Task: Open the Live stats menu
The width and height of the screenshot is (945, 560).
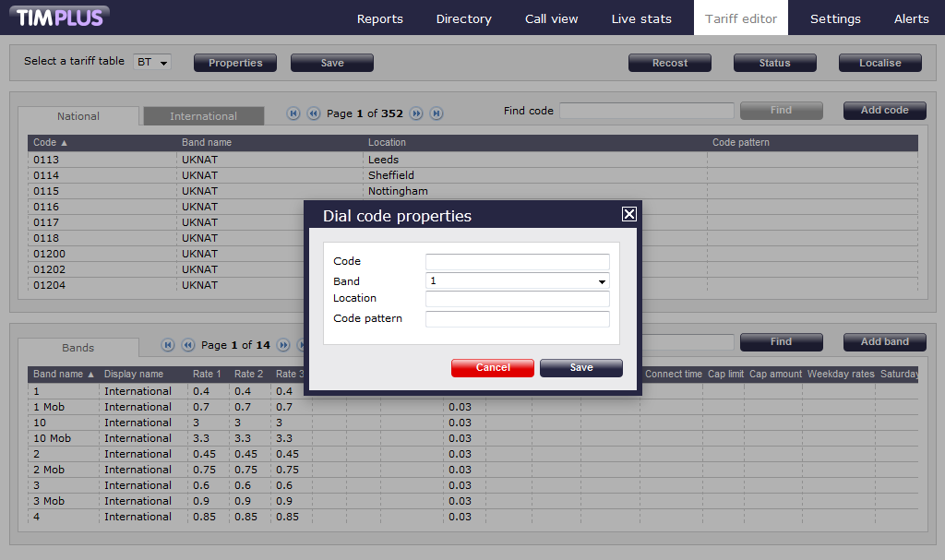Action: (x=641, y=18)
